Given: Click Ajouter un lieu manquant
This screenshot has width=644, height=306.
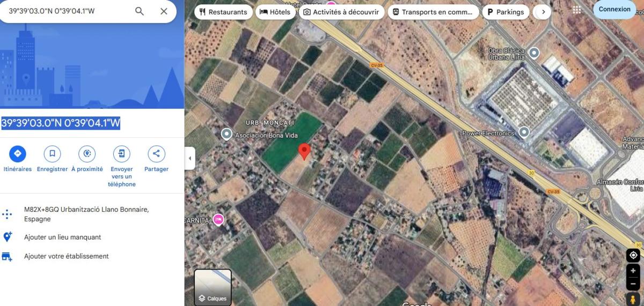Looking at the screenshot, I should click(62, 237).
